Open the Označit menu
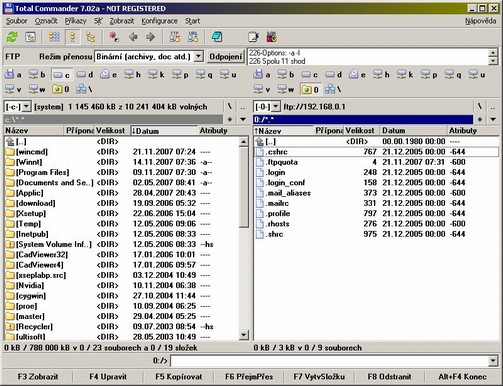The image size is (503, 386). point(46,21)
